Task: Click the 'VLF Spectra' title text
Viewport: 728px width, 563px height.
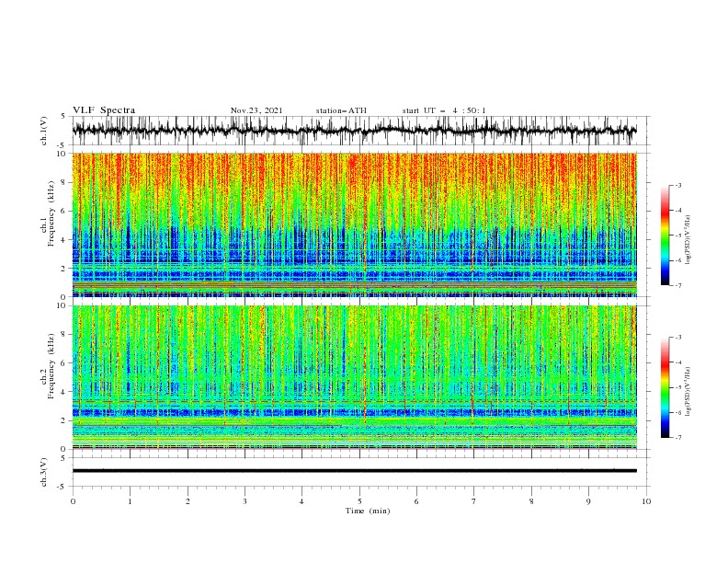Action: click(x=104, y=110)
